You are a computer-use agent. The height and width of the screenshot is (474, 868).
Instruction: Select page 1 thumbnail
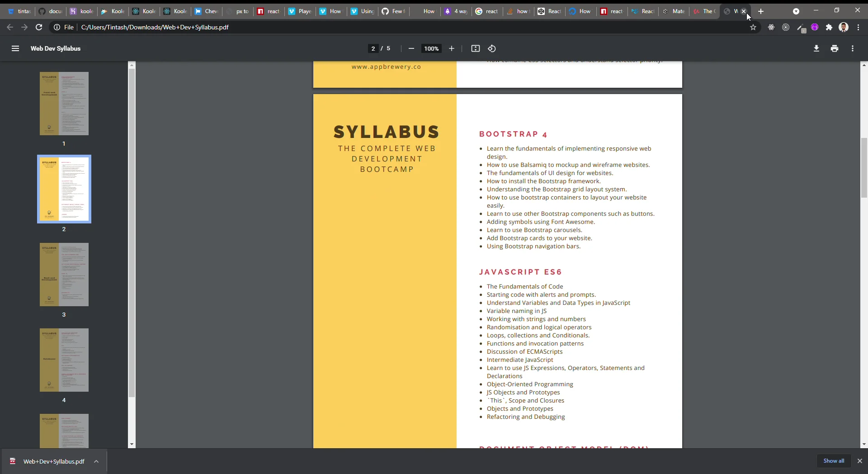[64, 104]
